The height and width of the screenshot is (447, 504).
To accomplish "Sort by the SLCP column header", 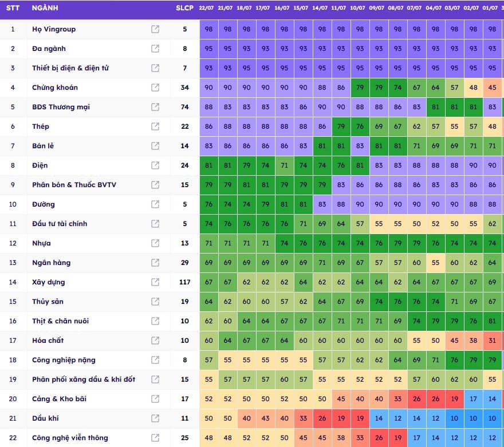I will pyautogui.click(x=184, y=8).
